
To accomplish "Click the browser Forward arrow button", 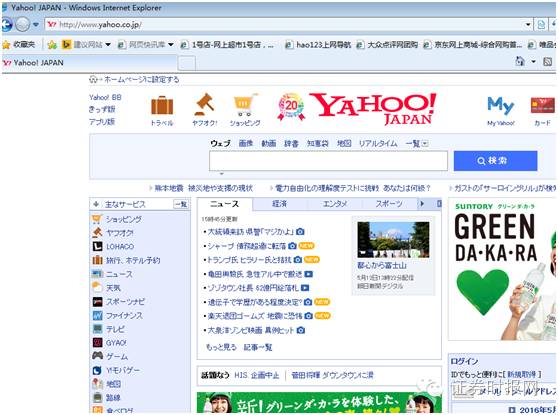I will click(23, 25).
